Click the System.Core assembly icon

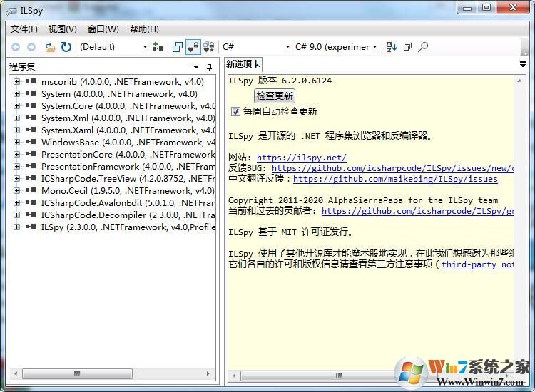(31, 105)
